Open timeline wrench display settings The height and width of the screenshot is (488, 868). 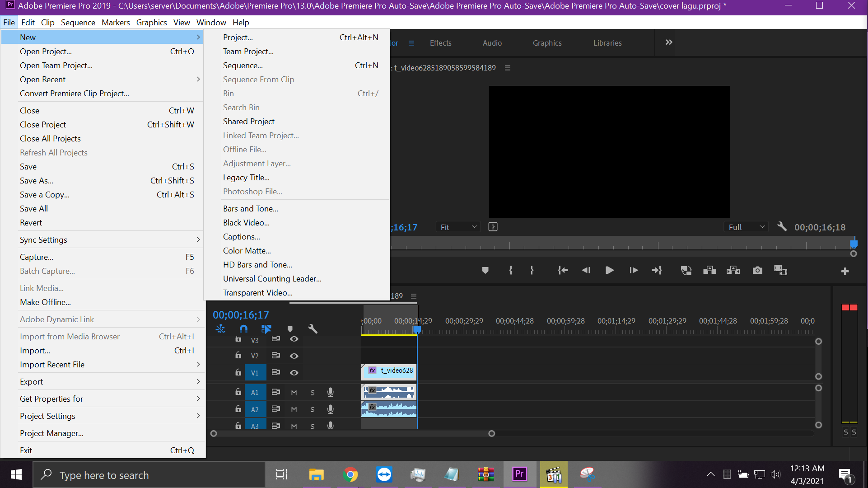(x=313, y=329)
